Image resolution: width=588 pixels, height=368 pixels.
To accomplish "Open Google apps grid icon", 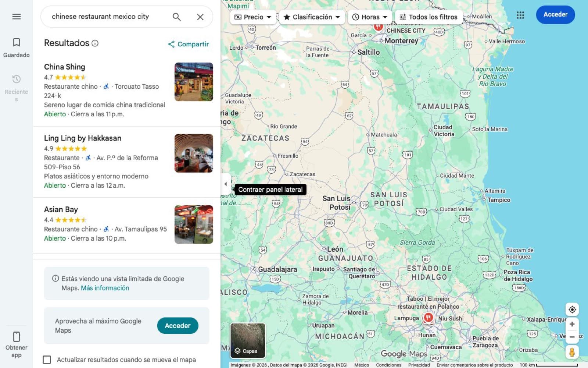I will pyautogui.click(x=520, y=15).
